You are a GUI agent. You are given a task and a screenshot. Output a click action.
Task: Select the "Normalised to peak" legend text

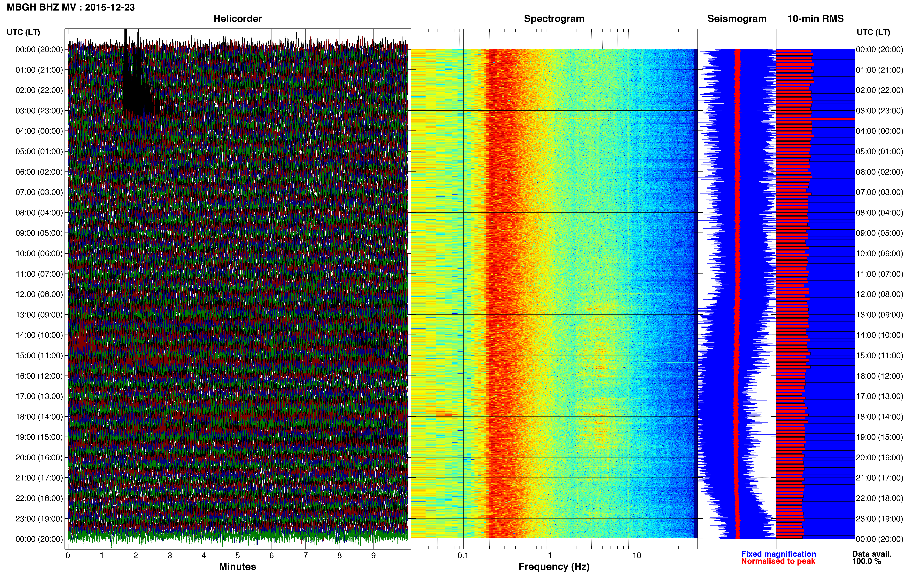pyautogui.click(x=778, y=561)
